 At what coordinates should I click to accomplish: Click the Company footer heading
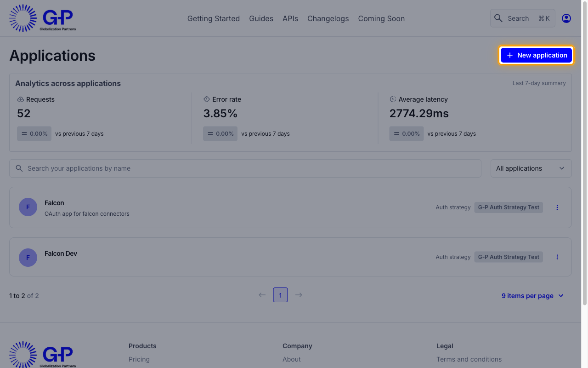297,346
